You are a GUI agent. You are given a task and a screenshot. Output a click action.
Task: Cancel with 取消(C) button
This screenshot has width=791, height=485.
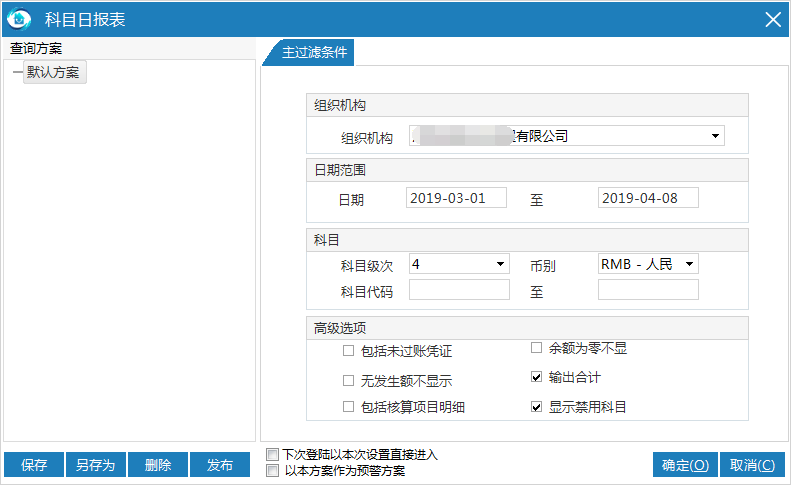752,465
